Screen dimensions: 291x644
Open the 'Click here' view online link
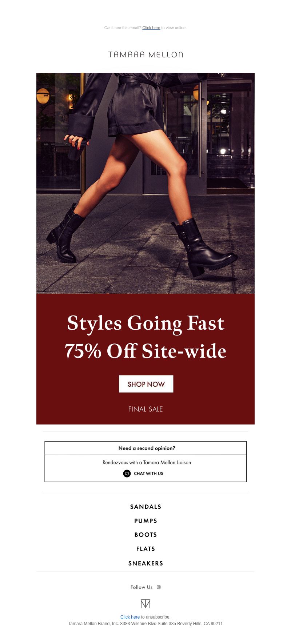coord(151,28)
